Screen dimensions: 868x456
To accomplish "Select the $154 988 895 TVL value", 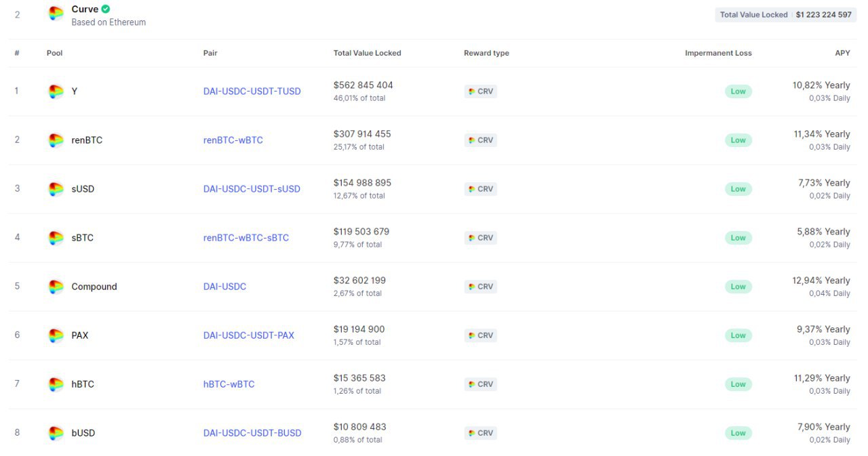I will click(x=362, y=183).
